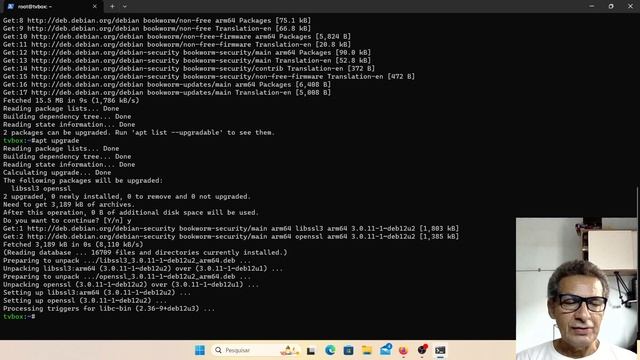This screenshot has height=360, width=640.
Task: Minimize the terminal window
Action: pyautogui.click(x=591, y=6)
